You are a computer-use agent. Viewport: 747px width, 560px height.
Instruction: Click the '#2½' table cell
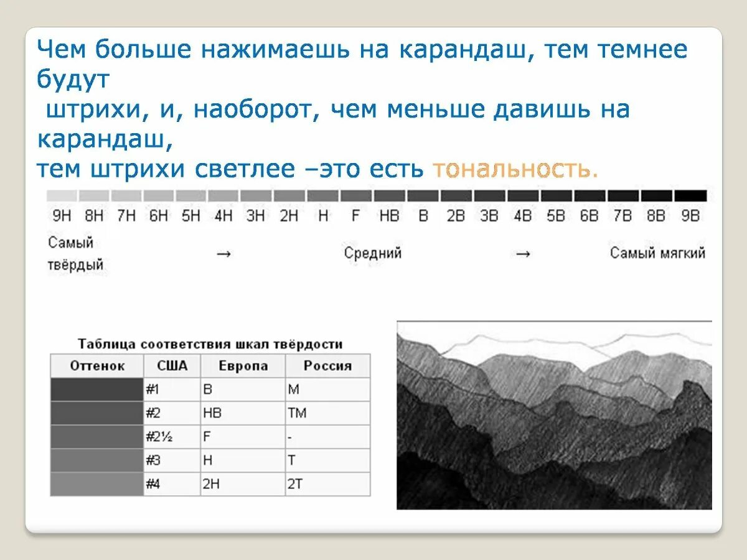(x=172, y=437)
